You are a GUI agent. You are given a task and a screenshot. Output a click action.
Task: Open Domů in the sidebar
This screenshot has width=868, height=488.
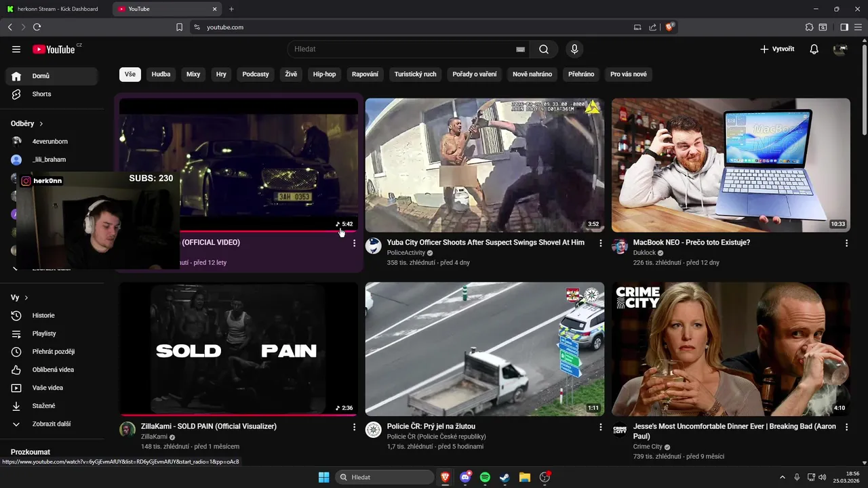(x=52, y=76)
